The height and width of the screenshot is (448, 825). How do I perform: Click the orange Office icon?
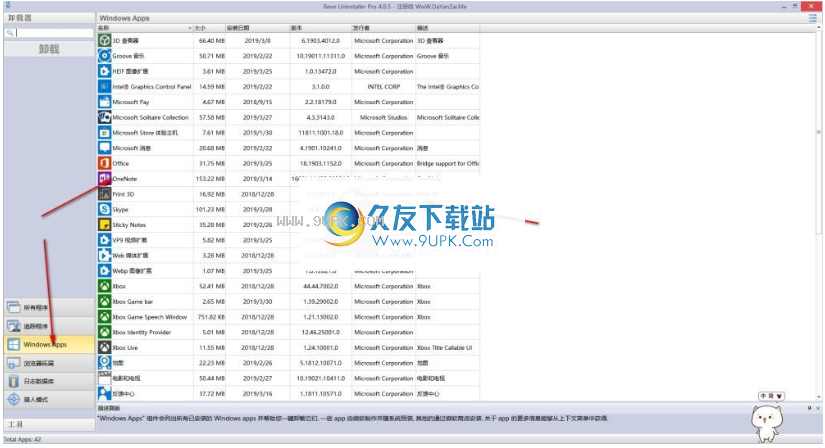(105, 163)
